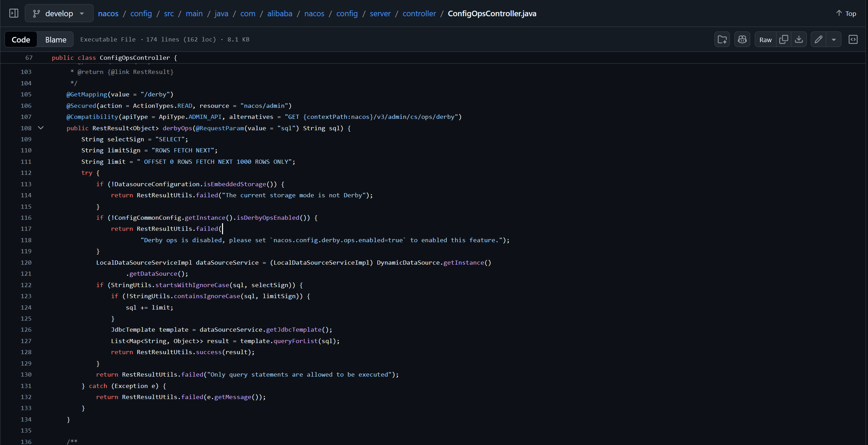The height and width of the screenshot is (445, 868).
Task: Open the server folder breadcrumb
Action: (x=380, y=13)
